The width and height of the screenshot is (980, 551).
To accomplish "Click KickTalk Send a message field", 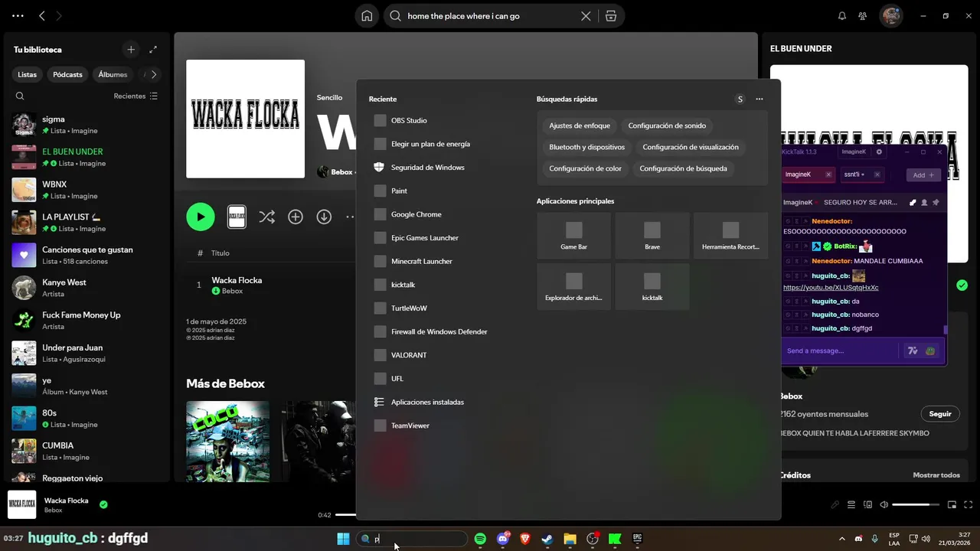I will 840,350.
